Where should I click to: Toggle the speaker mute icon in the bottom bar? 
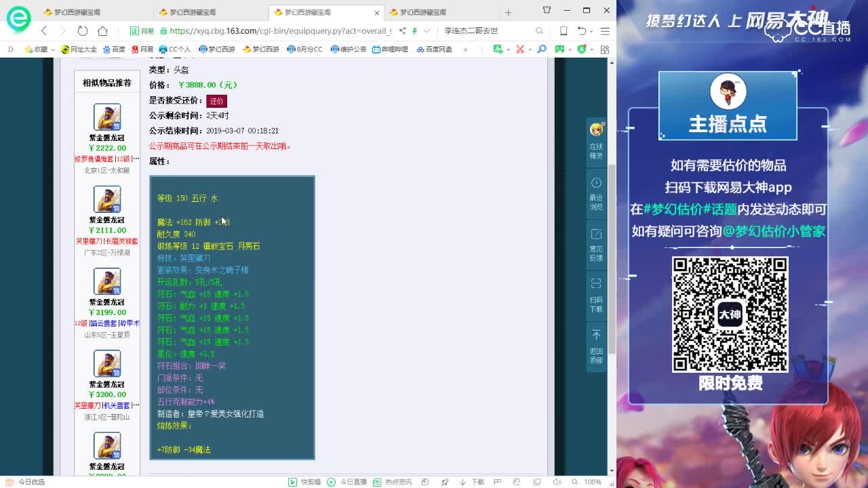(x=558, y=481)
